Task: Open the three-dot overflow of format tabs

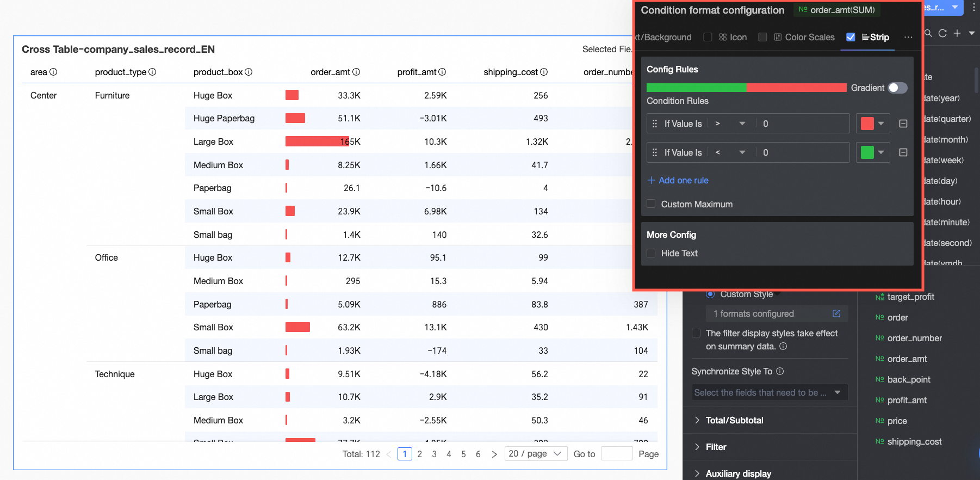Action: [x=908, y=37]
